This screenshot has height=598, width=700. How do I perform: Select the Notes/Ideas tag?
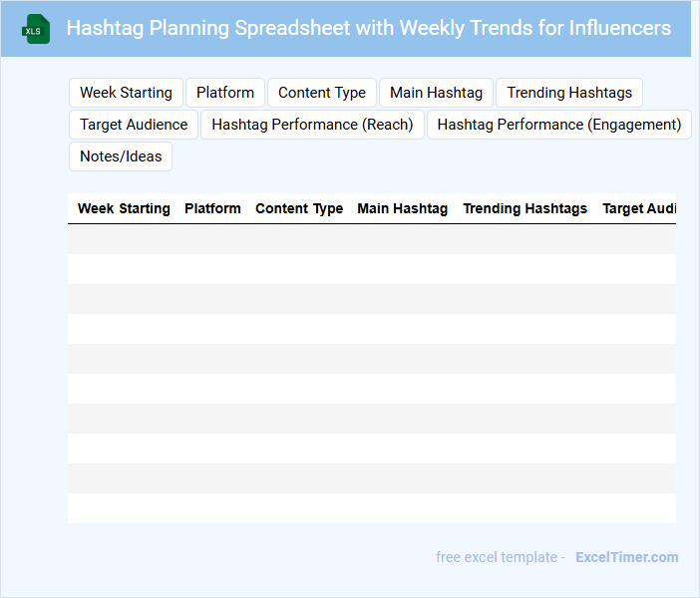click(x=121, y=156)
